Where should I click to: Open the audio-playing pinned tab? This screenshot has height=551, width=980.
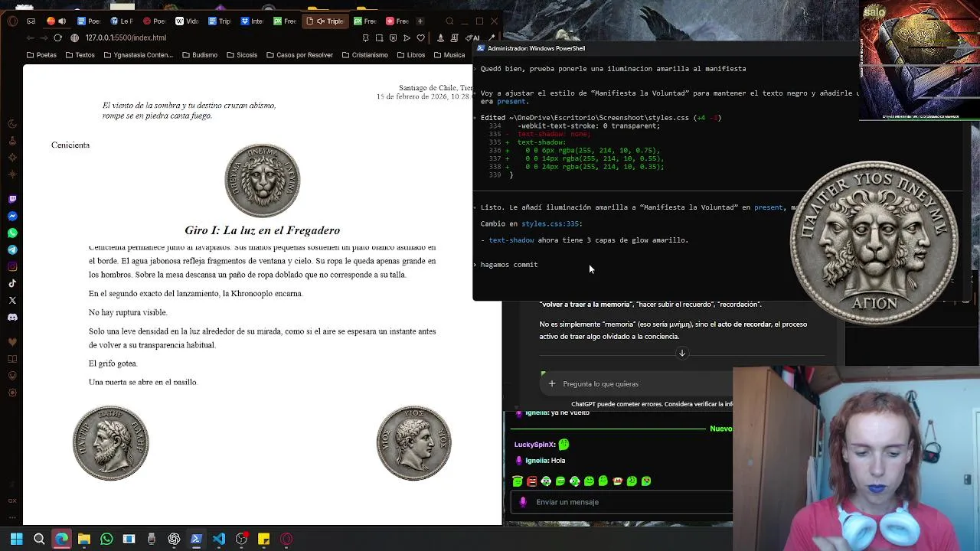[56, 21]
